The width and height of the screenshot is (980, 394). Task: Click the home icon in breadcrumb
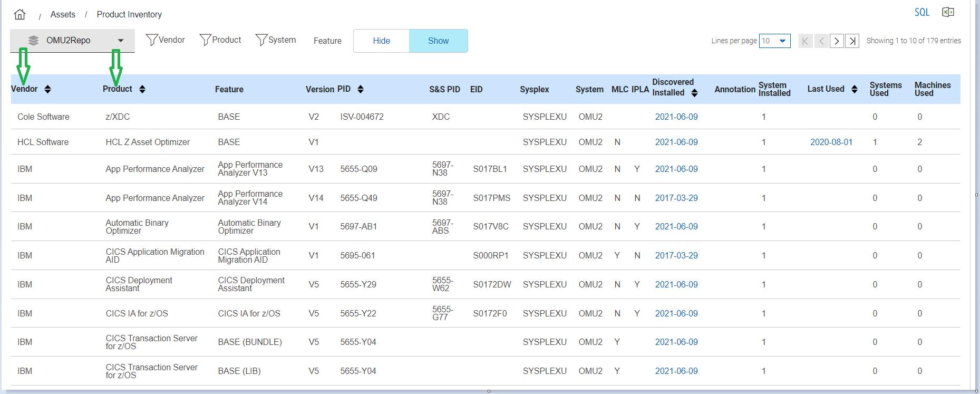coord(20,14)
